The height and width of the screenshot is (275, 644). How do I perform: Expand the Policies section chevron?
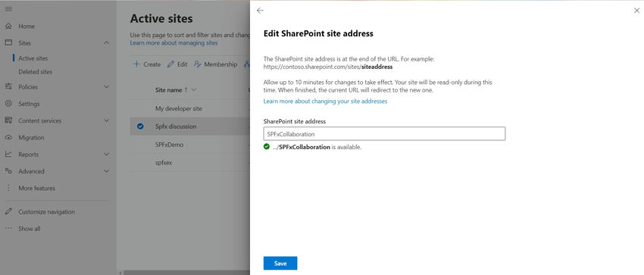(106, 87)
